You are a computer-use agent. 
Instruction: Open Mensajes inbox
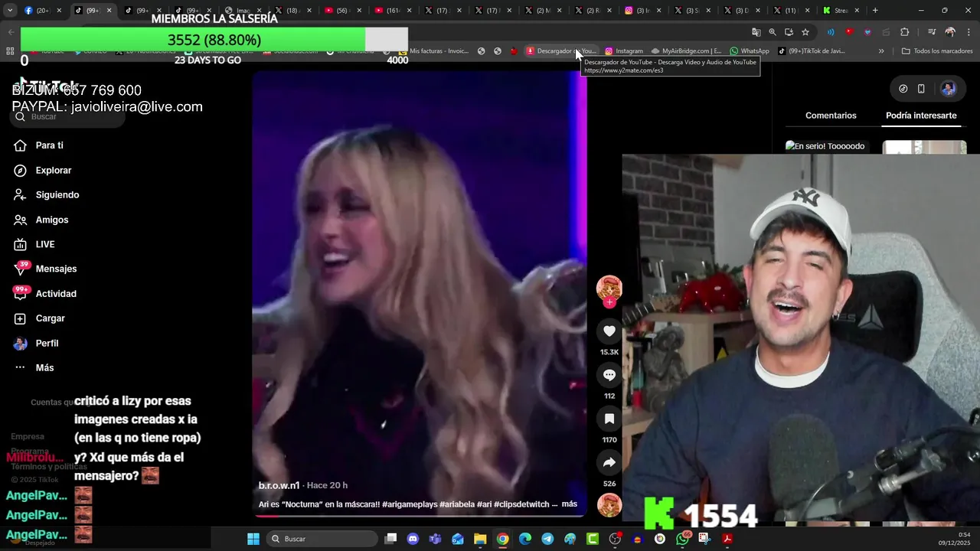pos(56,269)
